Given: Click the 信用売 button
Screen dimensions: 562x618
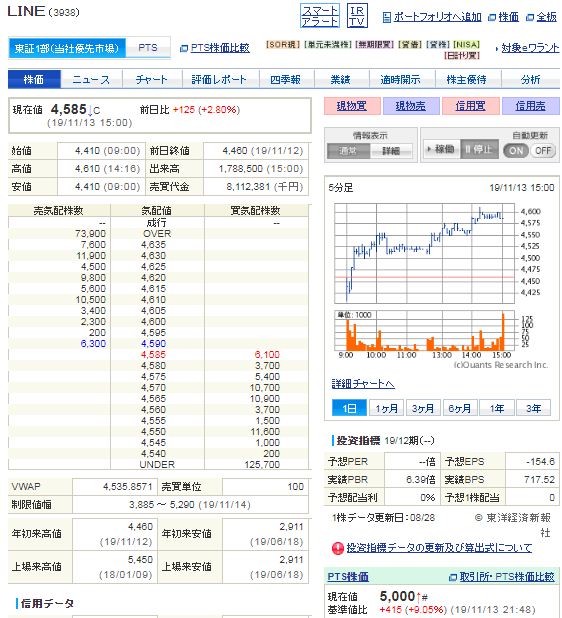Looking at the screenshot, I should [530, 106].
